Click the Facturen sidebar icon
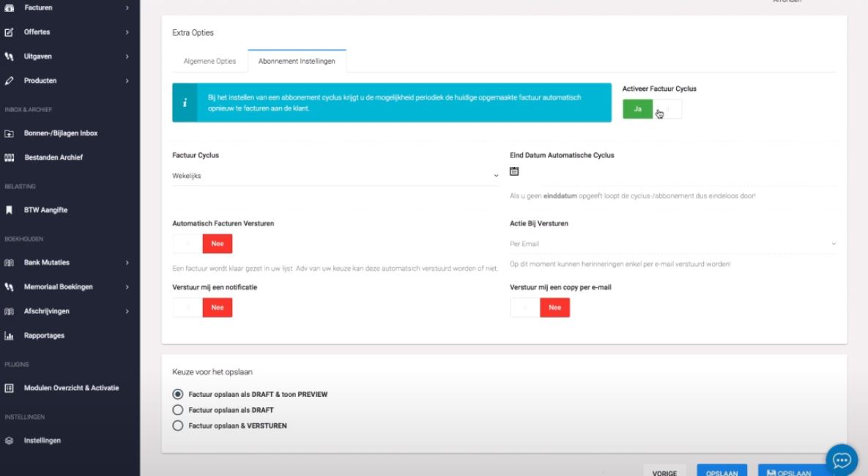The width and height of the screenshot is (868, 476). coord(9,8)
